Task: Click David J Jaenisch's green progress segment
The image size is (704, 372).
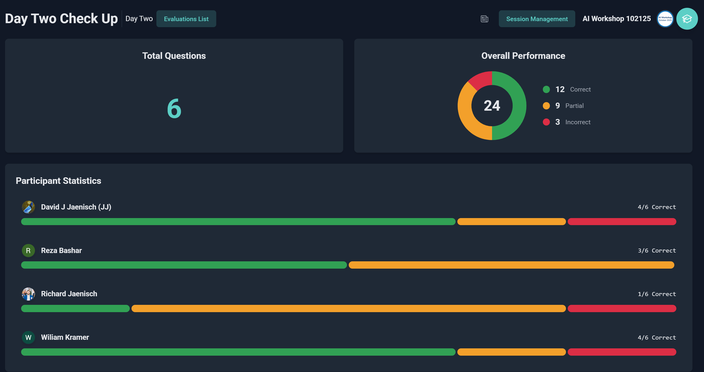Action: pos(238,222)
